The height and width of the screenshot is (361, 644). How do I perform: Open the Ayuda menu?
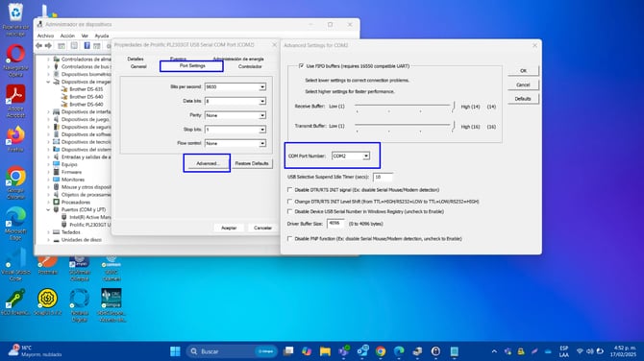102,36
